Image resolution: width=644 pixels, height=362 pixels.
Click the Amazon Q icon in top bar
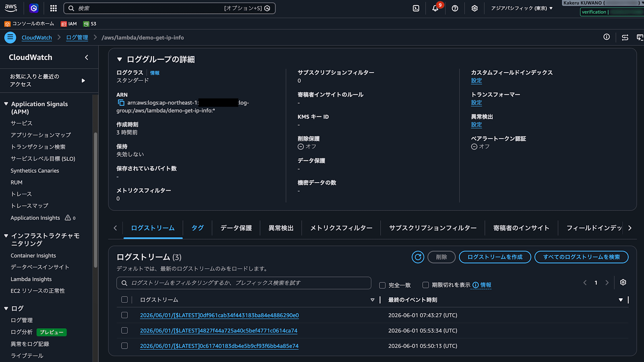[x=34, y=8]
